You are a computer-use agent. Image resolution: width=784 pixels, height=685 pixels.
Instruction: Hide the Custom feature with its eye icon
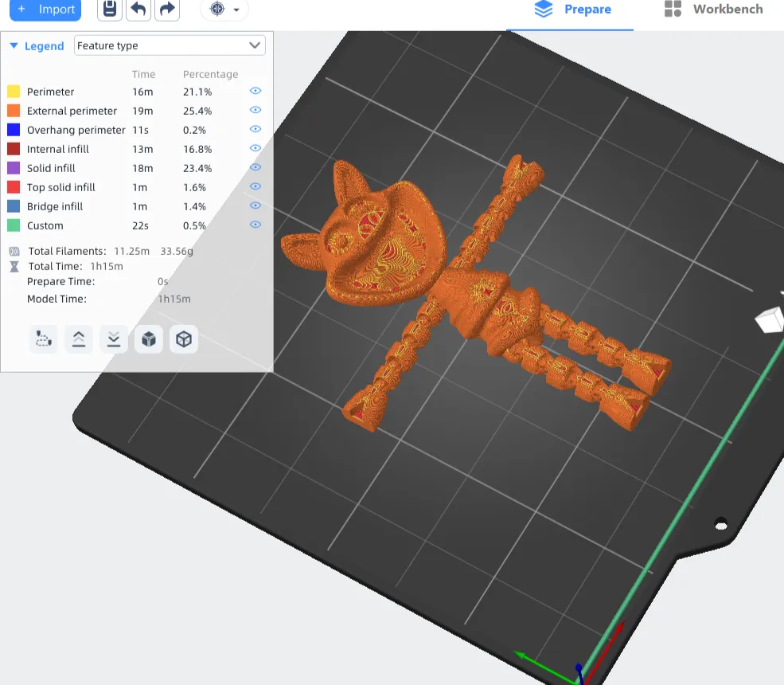(255, 224)
